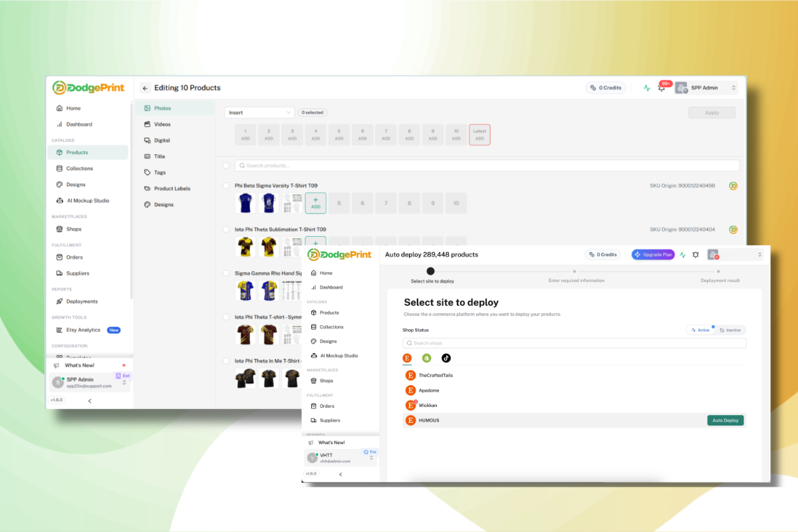Select the Shopify platform tab icon
Viewport: 798px width, 532px height.
pos(427,358)
